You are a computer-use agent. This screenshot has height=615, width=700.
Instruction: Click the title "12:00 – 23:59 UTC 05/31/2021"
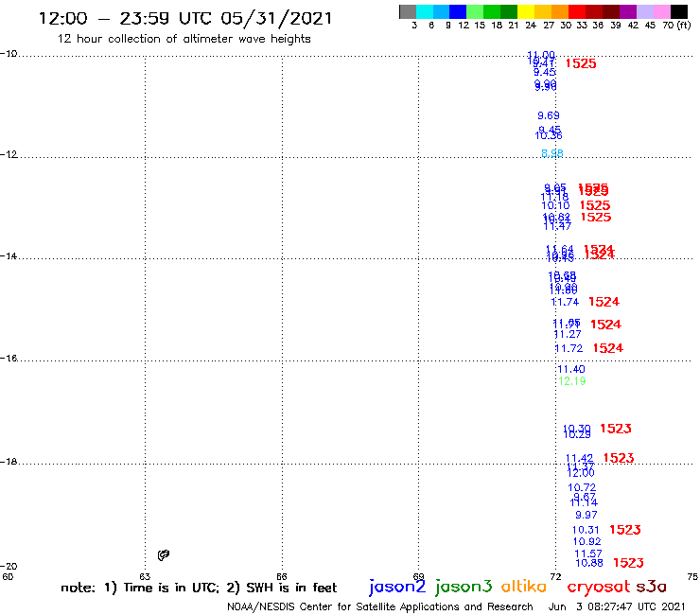185,18
